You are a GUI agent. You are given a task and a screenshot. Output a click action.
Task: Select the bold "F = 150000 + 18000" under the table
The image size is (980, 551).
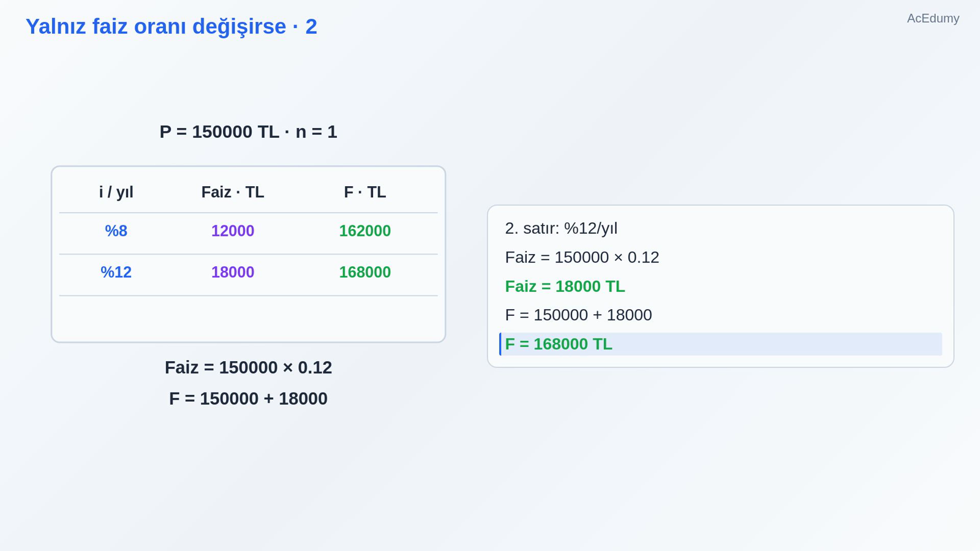click(248, 399)
